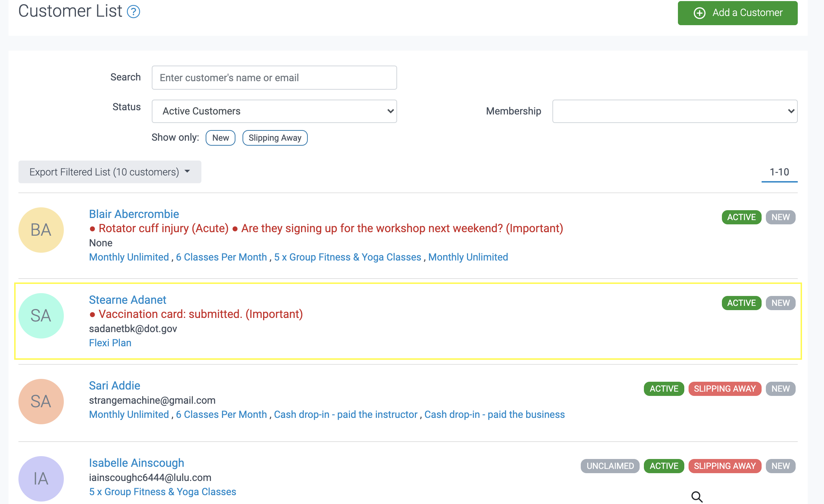Expand the Export Filtered List menu

coord(110,172)
